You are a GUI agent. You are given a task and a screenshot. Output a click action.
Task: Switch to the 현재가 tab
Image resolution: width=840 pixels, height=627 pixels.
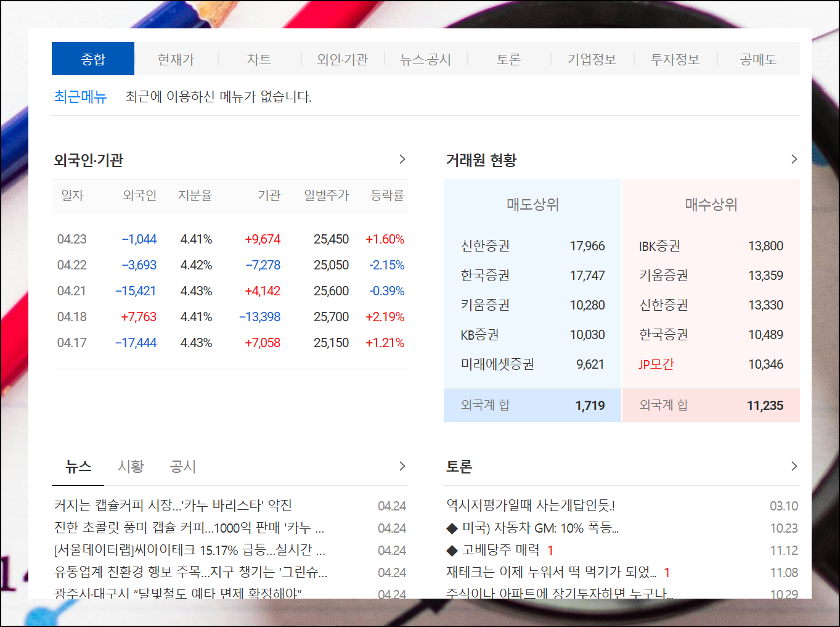pos(176,59)
